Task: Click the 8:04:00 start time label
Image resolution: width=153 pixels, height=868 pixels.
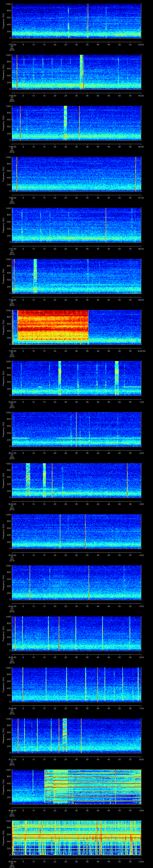Action: (12, 606)
